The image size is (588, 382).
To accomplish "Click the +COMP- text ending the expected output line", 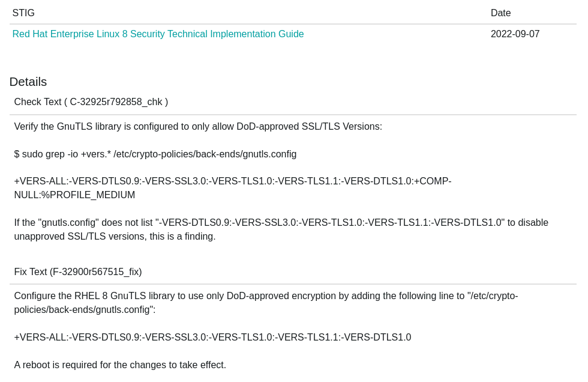I will [x=433, y=181].
